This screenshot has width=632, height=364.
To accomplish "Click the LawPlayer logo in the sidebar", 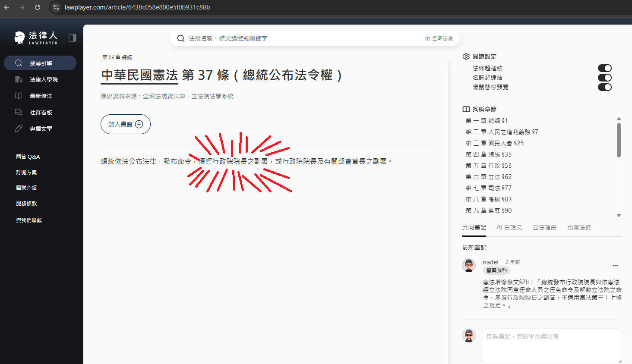I will 36,38.
